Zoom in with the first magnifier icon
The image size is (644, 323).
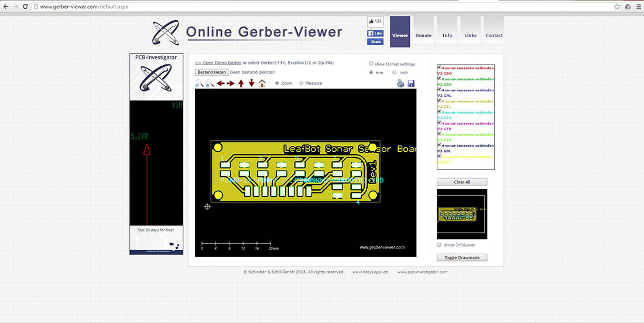point(200,83)
